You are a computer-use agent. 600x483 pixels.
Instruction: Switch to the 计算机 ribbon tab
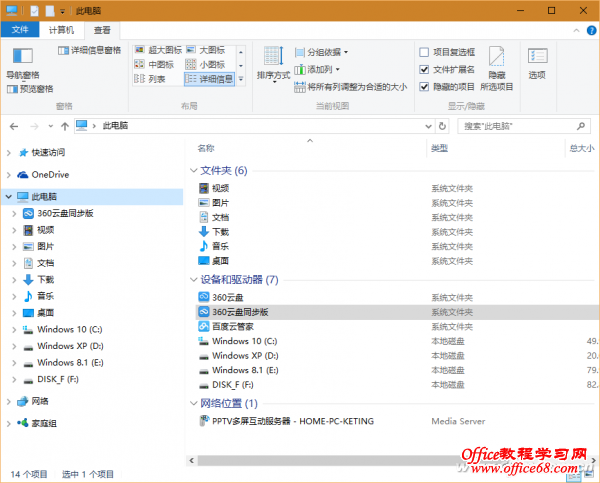[x=61, y=30]
